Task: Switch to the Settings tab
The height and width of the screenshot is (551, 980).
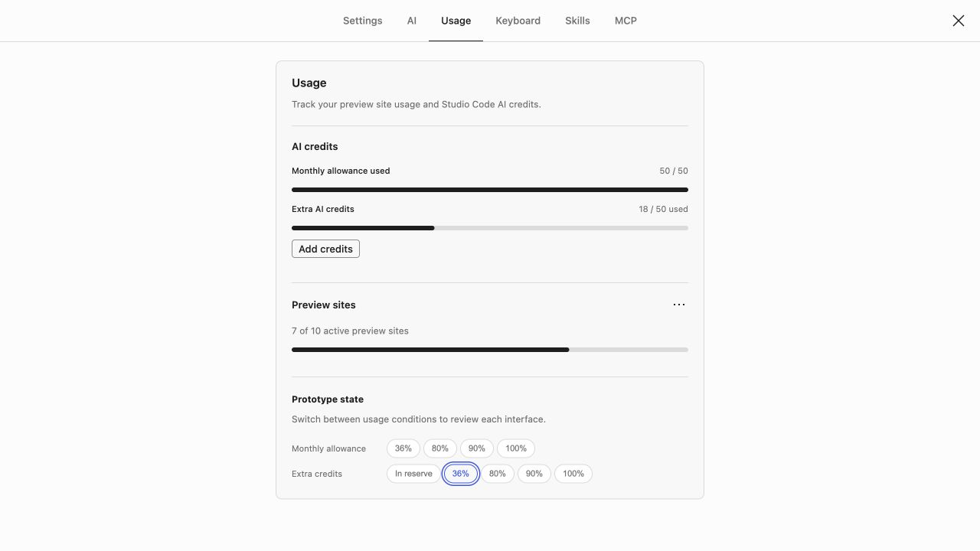Action: tap(362, 21)
